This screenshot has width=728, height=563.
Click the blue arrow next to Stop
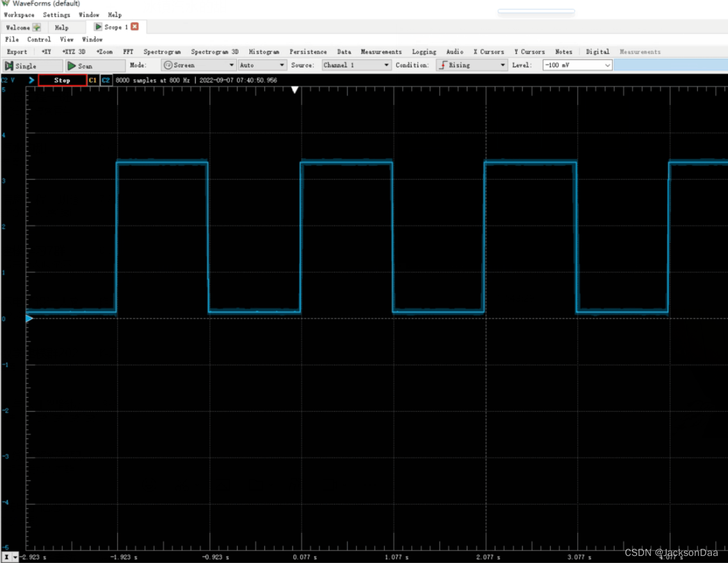coord(31,80)
